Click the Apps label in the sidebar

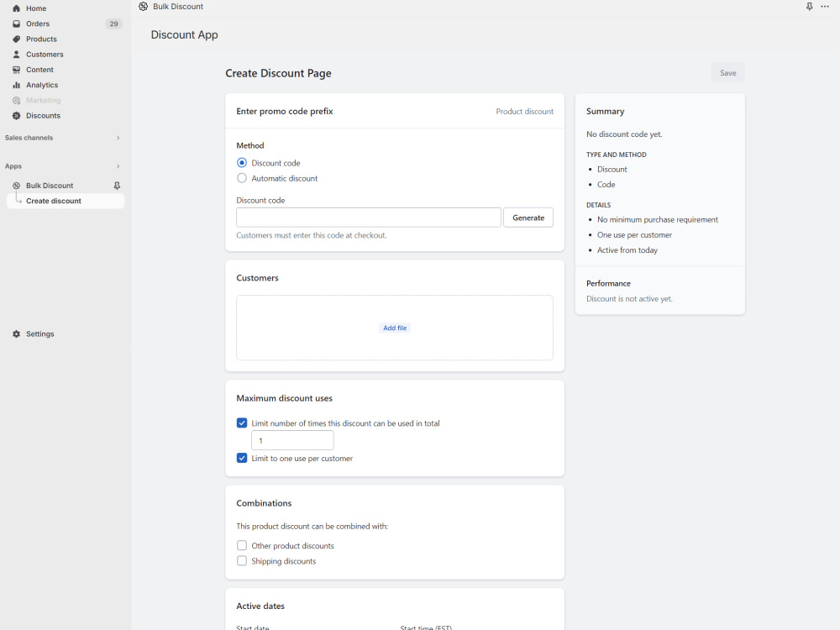[x=13, y=166]
